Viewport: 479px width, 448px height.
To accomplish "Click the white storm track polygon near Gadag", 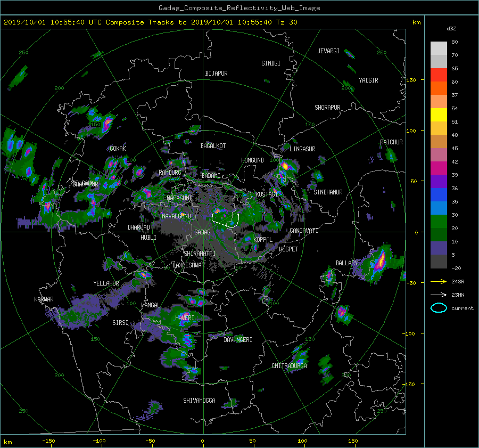I will pyautogui.click(x=226, y=221).
